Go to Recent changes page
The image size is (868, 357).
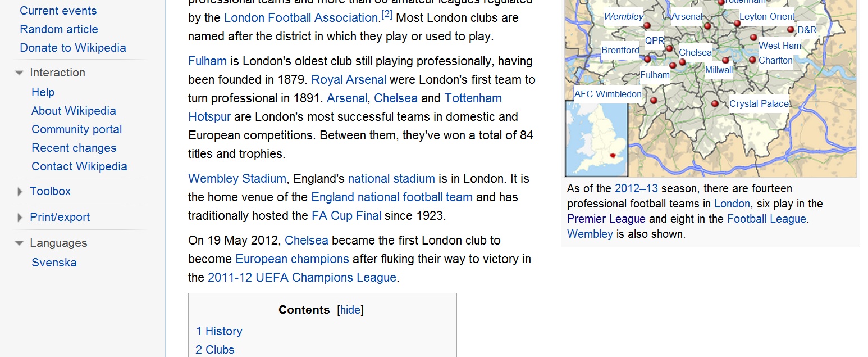[74, 148]
